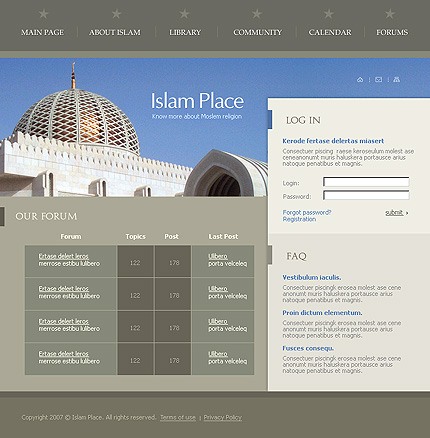The image size is (430, 438).
Task: Click inside the Login input field
Action: 366,182
